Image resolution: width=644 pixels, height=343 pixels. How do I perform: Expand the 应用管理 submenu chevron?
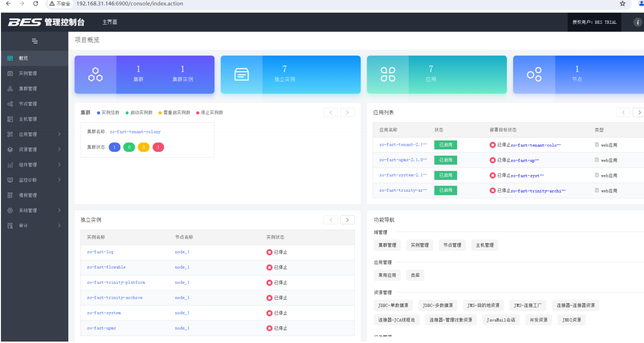click(59, 134)
